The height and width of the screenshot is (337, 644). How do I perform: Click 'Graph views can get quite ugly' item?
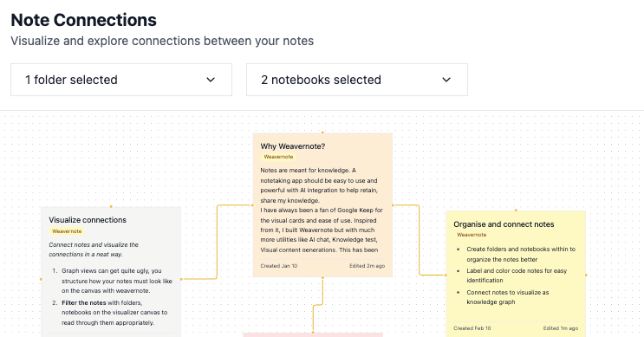[117, 281]
